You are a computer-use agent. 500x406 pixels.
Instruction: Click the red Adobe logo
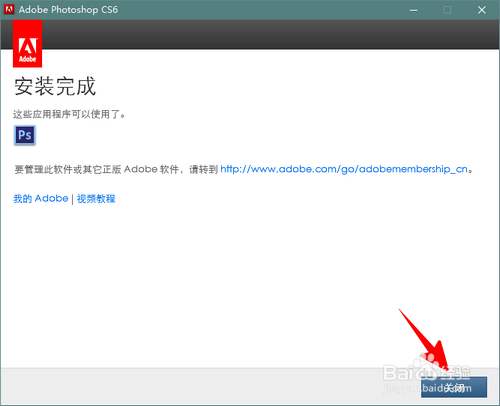click(28, 44)
